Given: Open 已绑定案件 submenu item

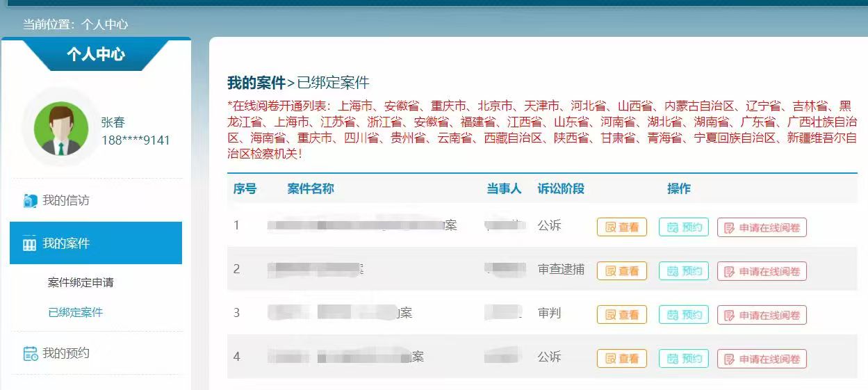Looking at the screenshot, I should coord(75,312).
